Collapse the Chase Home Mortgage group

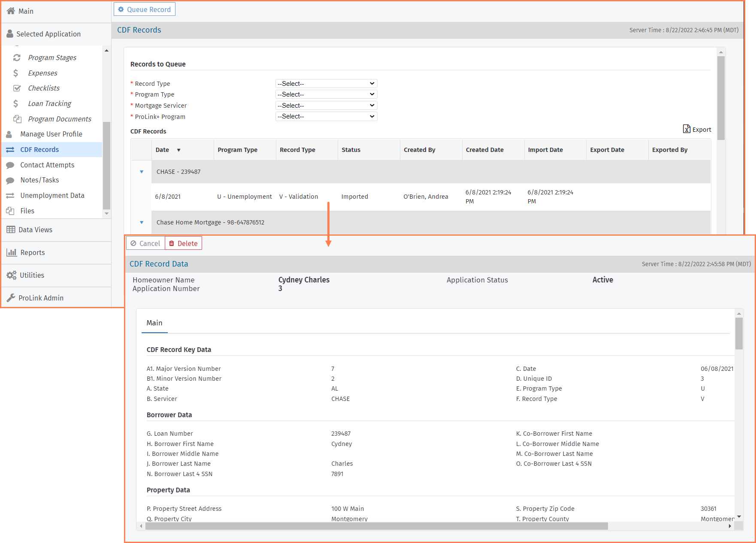(x=142, y=222)
